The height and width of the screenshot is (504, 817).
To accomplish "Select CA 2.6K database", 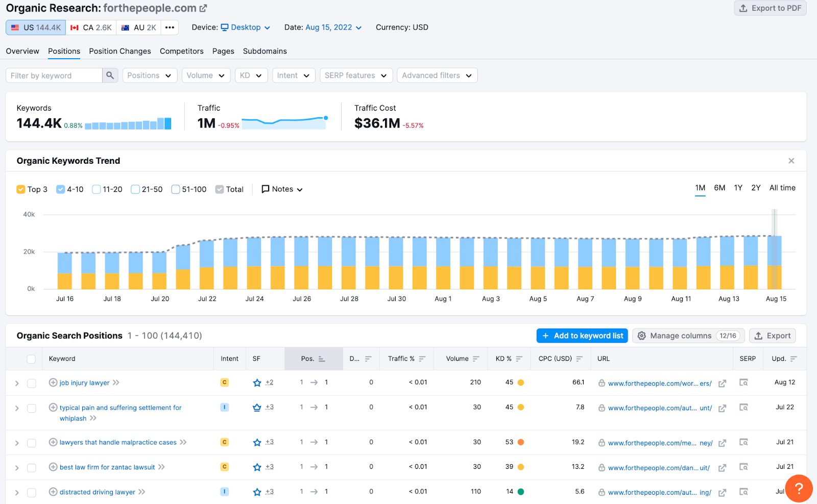I will click(x=91, y=28).
